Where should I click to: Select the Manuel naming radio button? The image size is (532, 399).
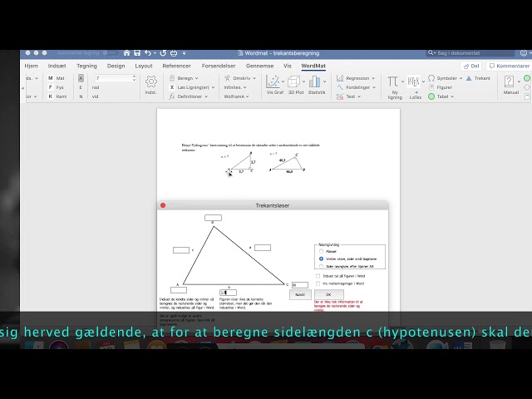pos(321,251)
